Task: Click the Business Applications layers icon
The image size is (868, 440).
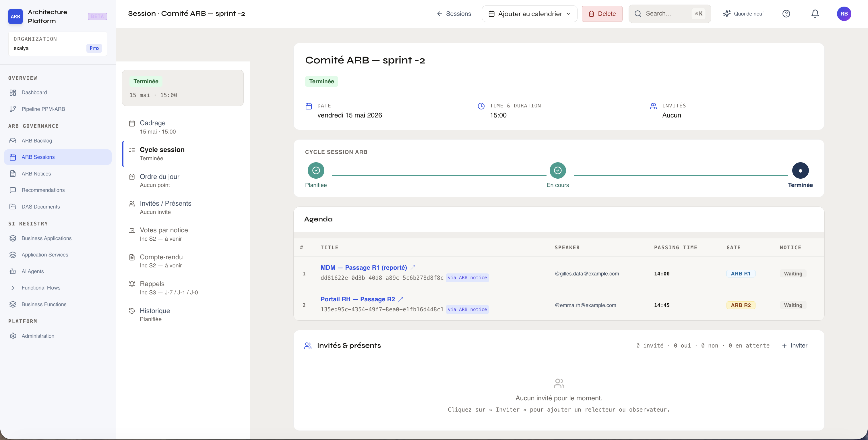Action: [13, 238]
